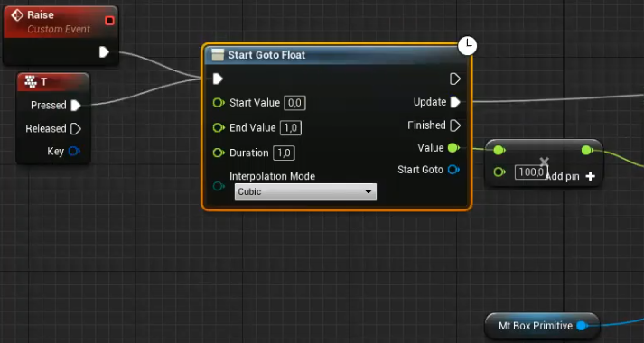The height and width of the screenshot is (343, 644).
Task: Click the Value green output pin
Action: click(x=453, y=148)
